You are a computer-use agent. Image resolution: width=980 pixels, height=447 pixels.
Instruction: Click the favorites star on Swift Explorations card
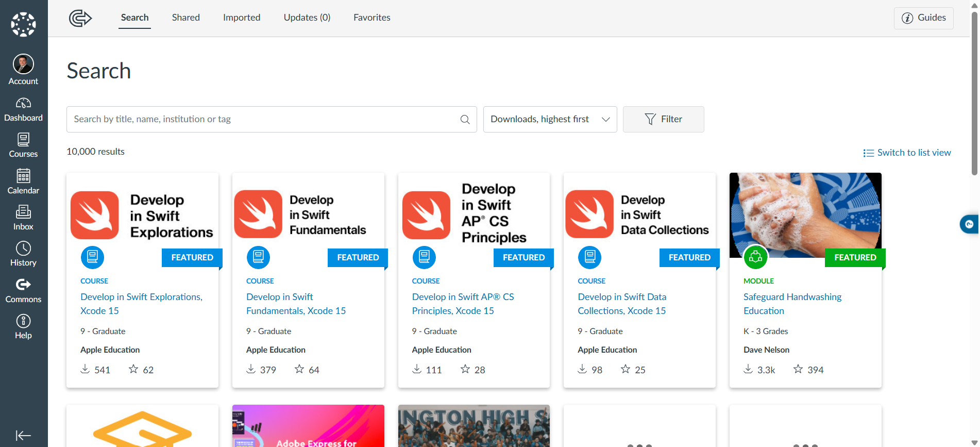133,369
